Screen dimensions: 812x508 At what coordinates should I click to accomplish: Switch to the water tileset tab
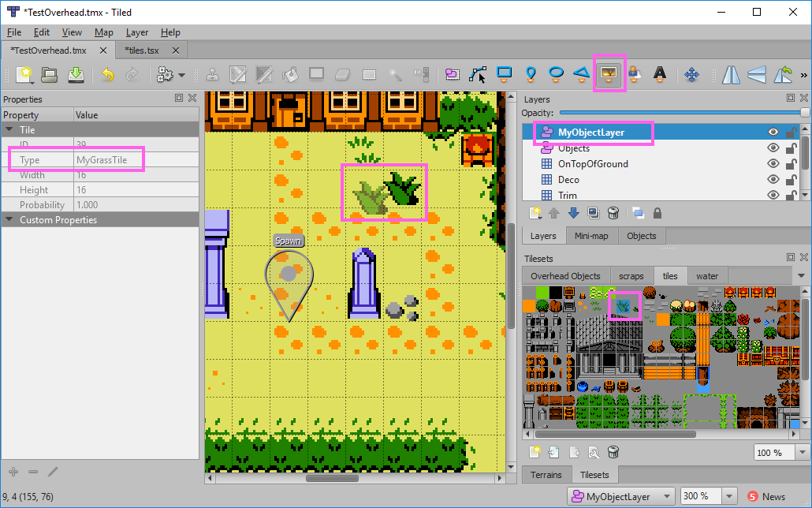707,276
